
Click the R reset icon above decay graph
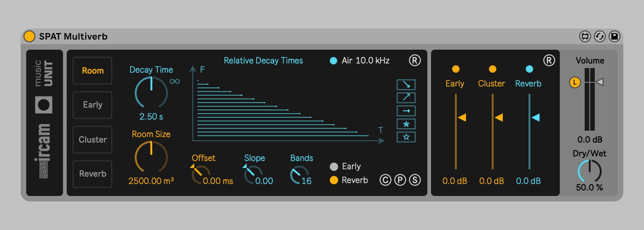coord(415,60)
